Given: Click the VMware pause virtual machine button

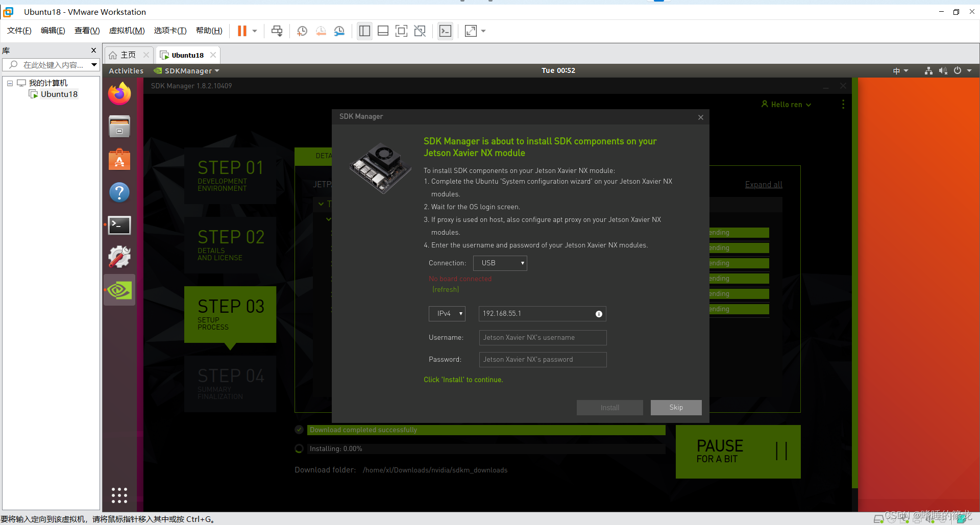Looking at the screenshot, I should coord(242,31).
